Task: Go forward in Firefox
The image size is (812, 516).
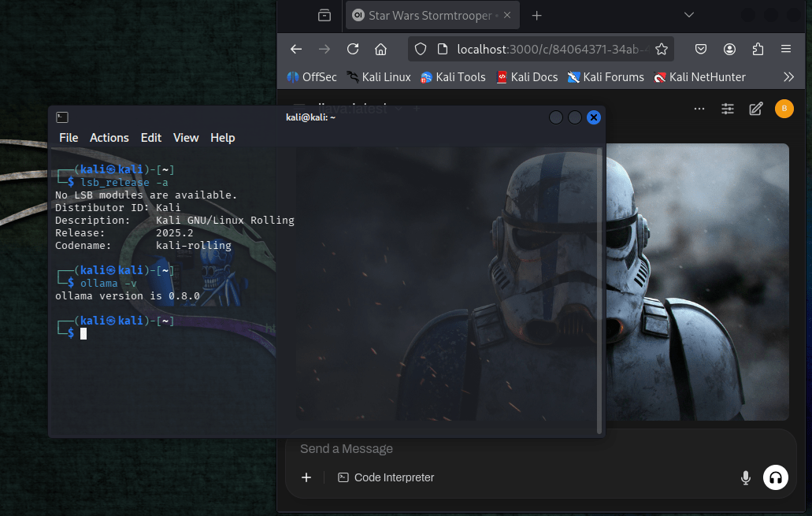Action: pyautogui.click(x=324, y=49)
